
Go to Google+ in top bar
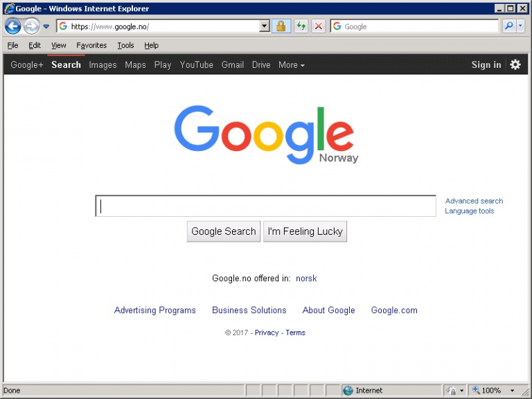[x=27, y=64]
